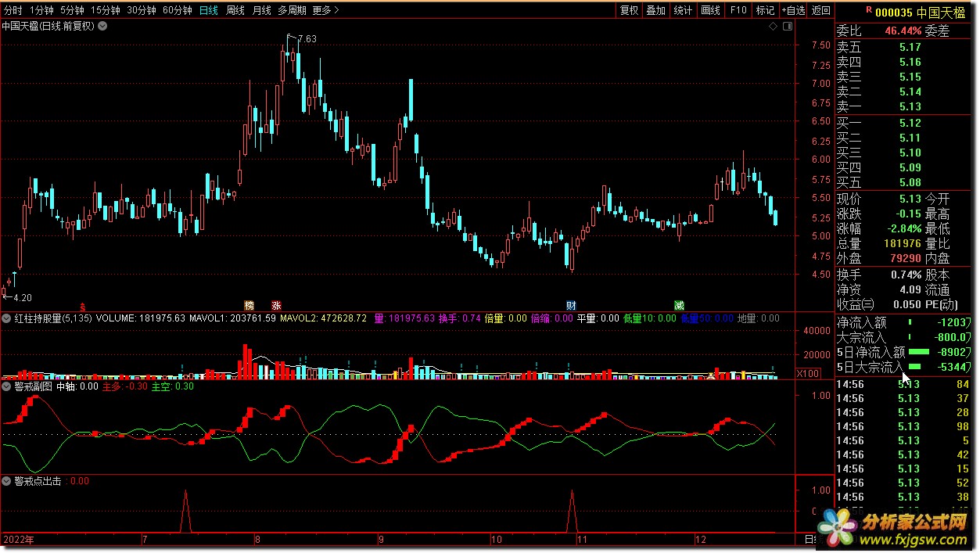980x553 pixels.
Task: Open the 更多 periods dropdown
Action: point(325,10)
